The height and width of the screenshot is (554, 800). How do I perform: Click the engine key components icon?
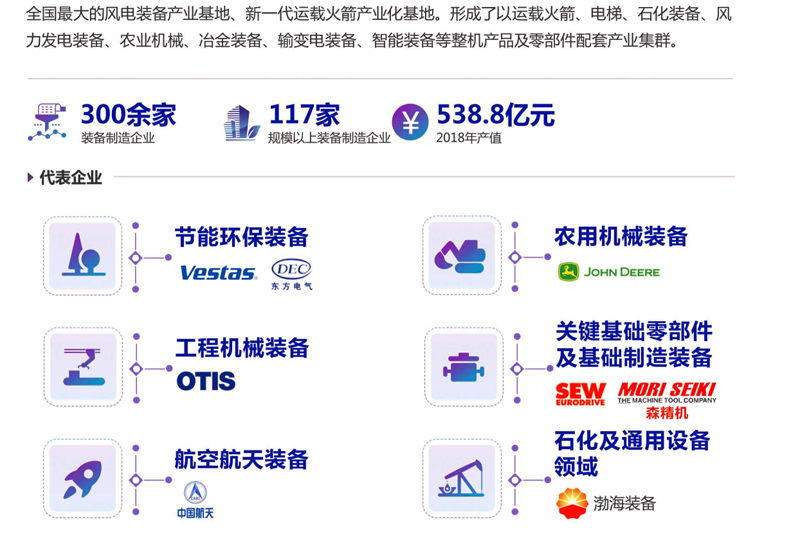461,367
